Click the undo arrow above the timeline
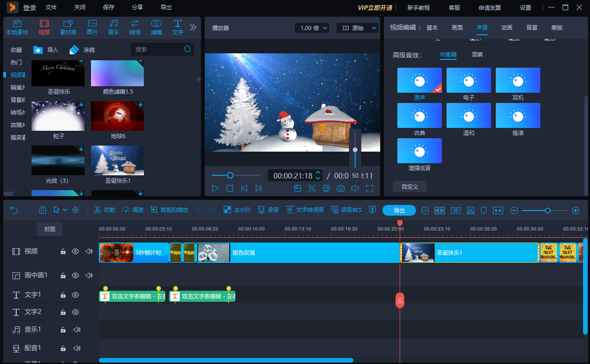The image size is (590, 364). point(13,210)
